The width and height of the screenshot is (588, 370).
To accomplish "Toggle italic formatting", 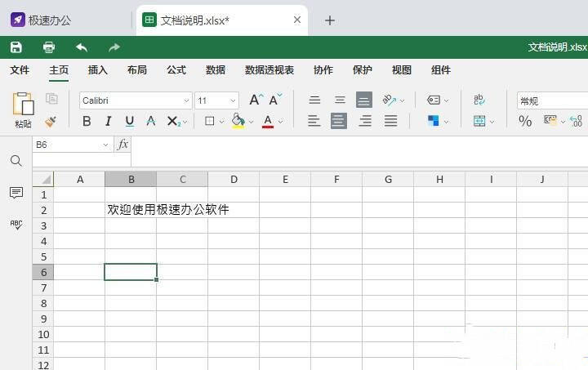I will click(108, 121).
